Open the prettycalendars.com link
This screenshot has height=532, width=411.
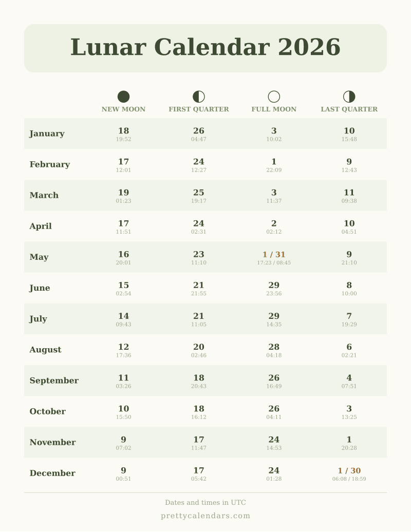(x=206, y=516)
